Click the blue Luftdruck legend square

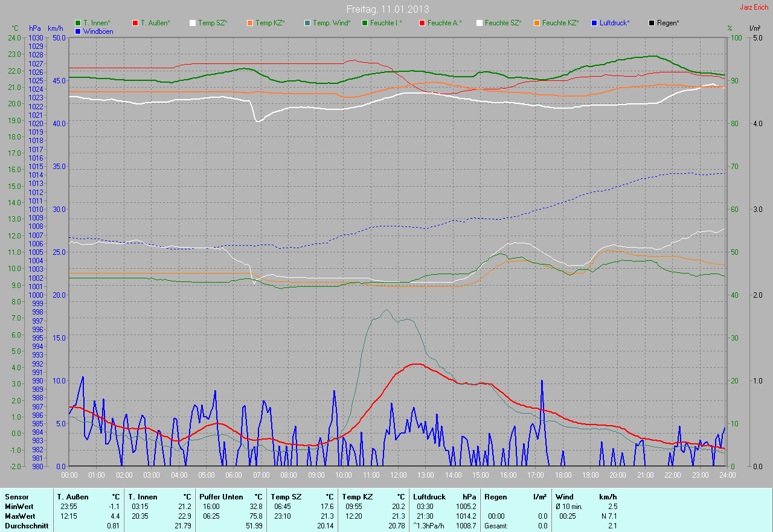[x=594, y=23]
